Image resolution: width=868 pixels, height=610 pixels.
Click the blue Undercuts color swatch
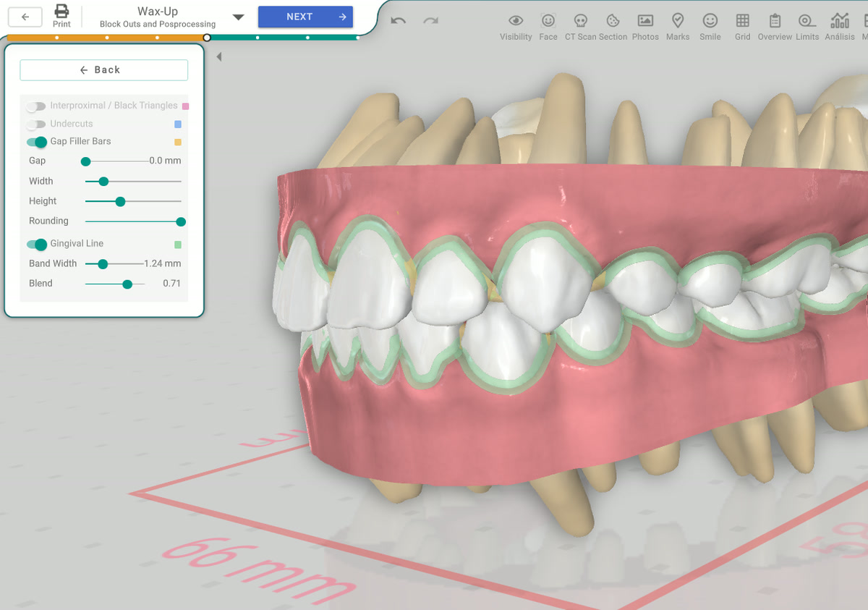(178, 124)
